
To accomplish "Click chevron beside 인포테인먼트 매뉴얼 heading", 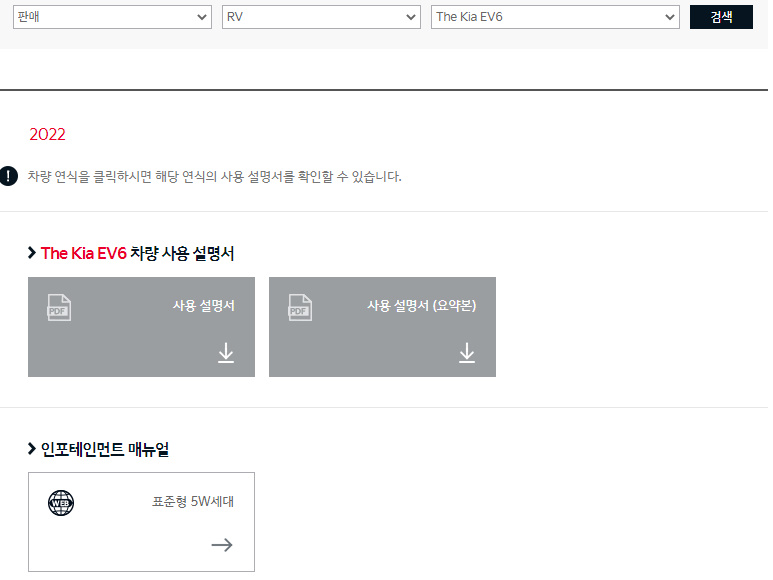I will (x=32, y=449).
